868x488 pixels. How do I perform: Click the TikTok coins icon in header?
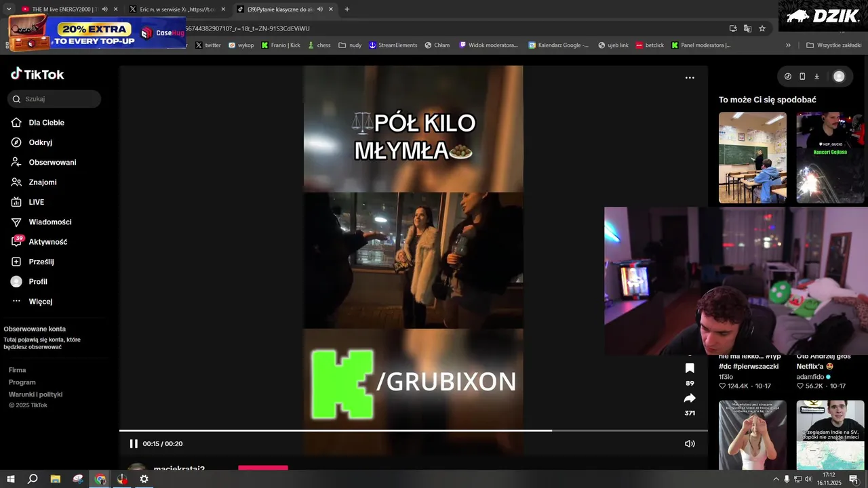click(788, 77)
